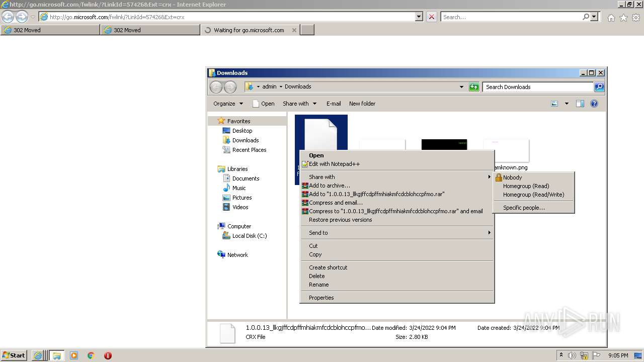Screen dimensions: 644x362
Task: Click Change your view icon
Action: coord(554,104)
